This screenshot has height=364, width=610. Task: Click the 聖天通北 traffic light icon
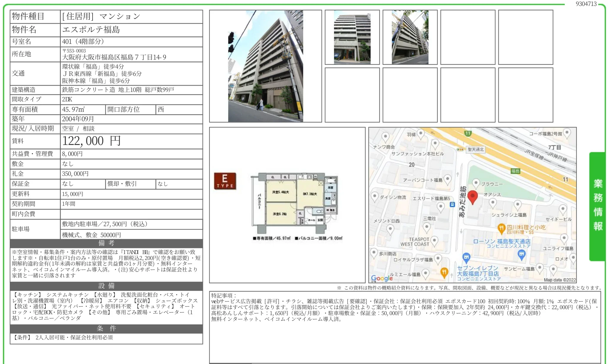click(x=460, y=149)
